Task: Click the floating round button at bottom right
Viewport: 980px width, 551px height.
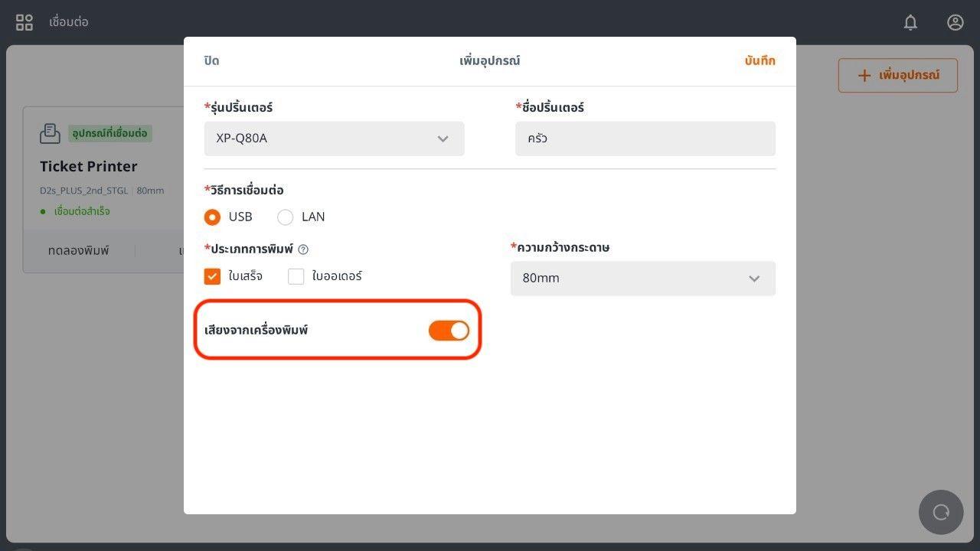Action: point(941,512)
